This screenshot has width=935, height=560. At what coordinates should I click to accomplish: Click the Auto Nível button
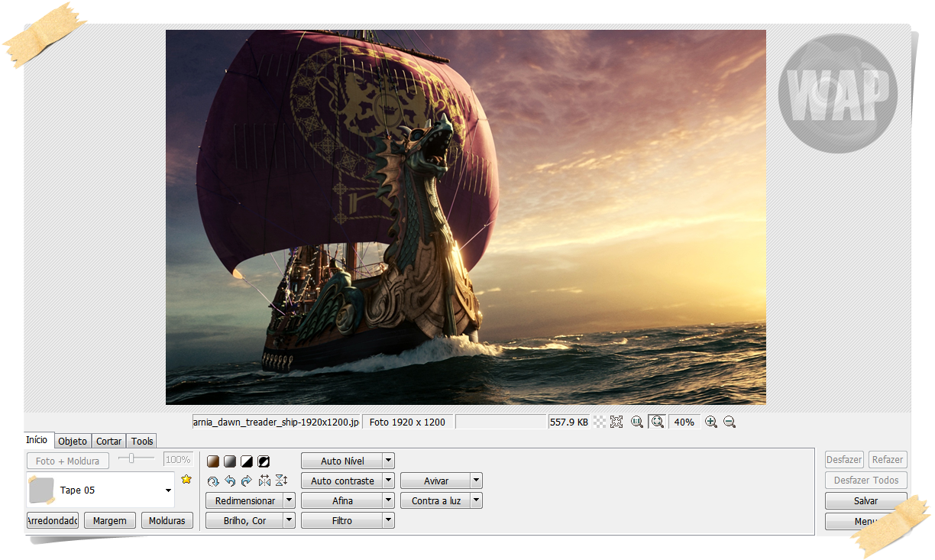pos(342,461)
